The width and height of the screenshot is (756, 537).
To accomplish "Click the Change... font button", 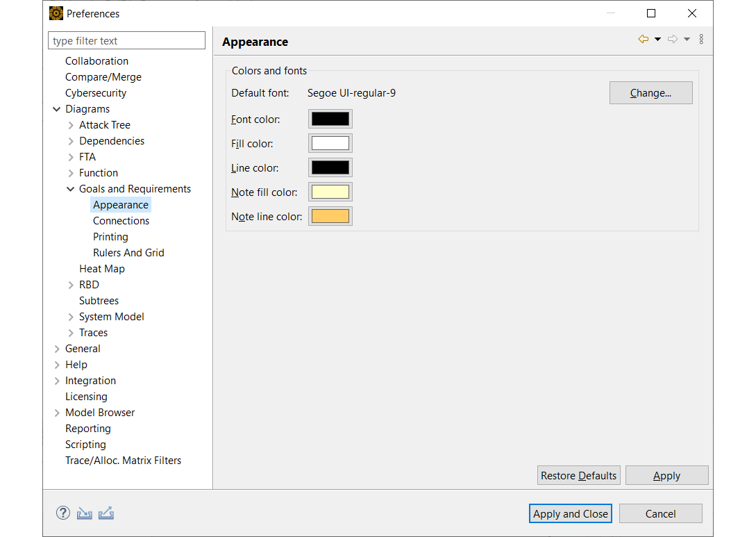I will pyautogui.click(x=650, y=93).
